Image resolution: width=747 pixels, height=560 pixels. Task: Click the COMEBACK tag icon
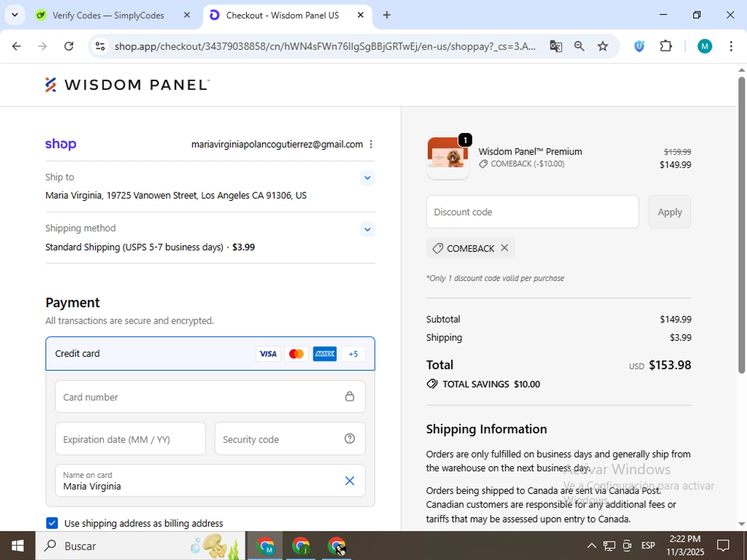[438, 248]
